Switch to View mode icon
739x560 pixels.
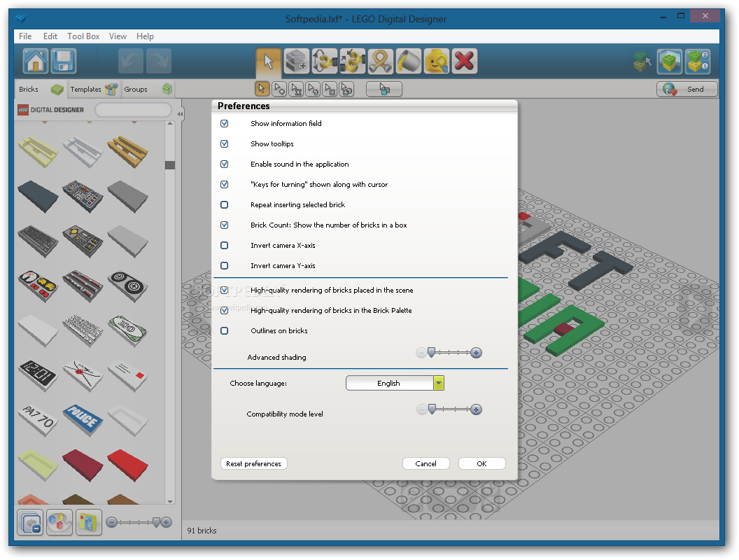pos(670,62)
